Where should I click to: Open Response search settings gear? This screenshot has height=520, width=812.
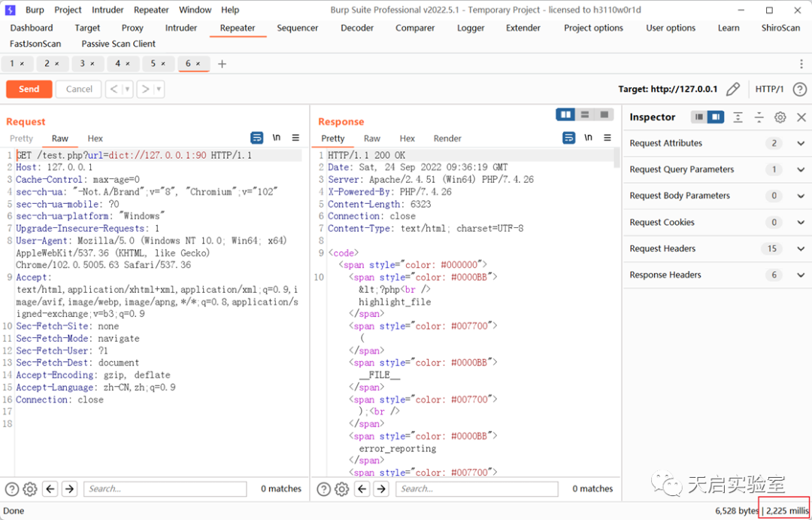point(342,489)
